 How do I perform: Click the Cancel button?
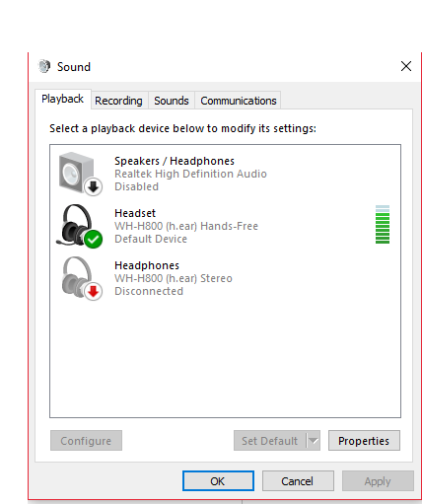point(298,481)
